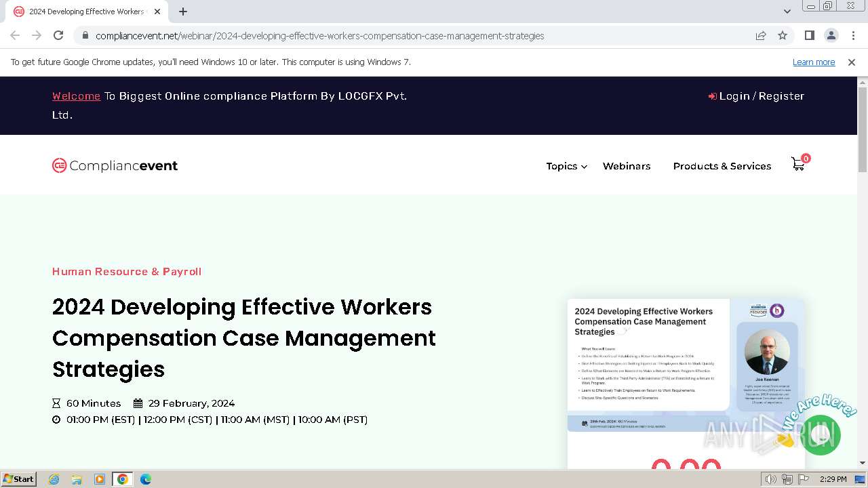Open Products & Services menu item

[722, 166]
